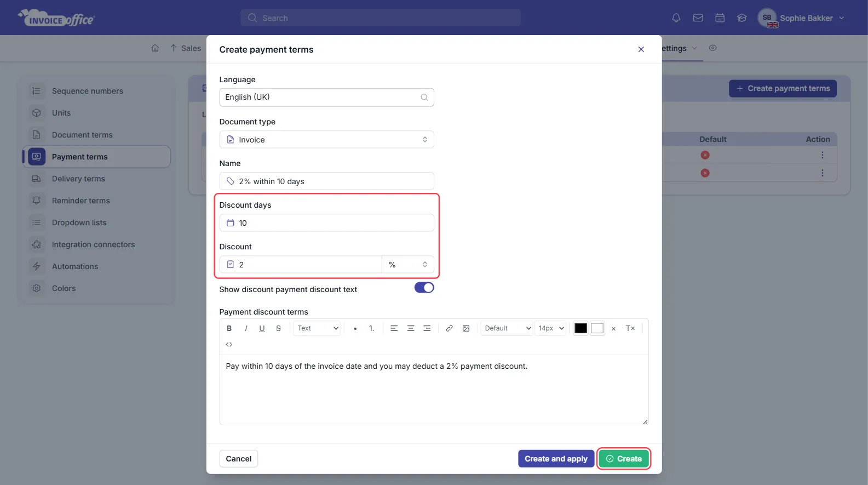This screenshot has width=868, height=485.
Task: Insert a link in the editor
Action: pyautogui.click(x=449, y=328)
